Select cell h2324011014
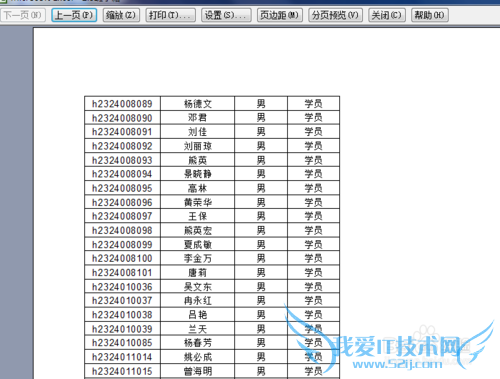500x379 pixels. click(x=122, y=357)
